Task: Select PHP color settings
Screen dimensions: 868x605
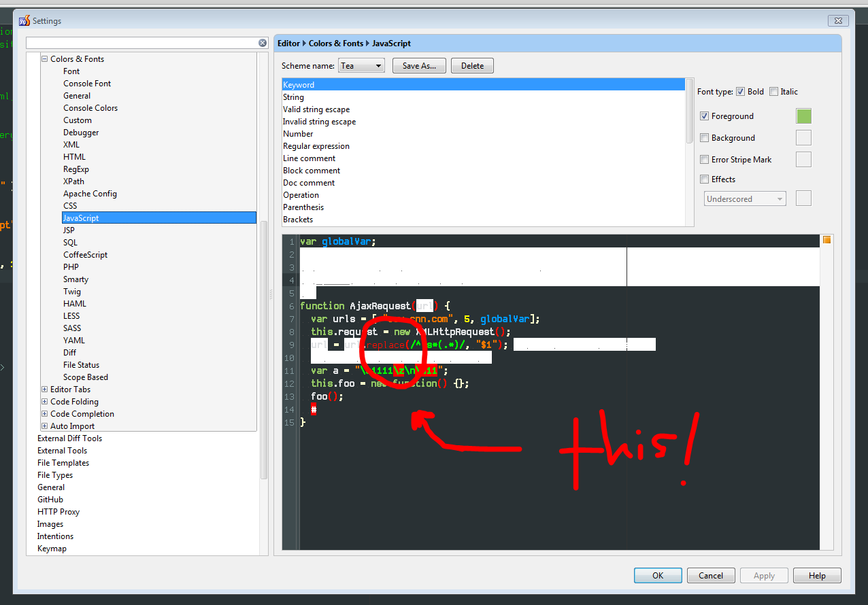Action: (71, 267)
